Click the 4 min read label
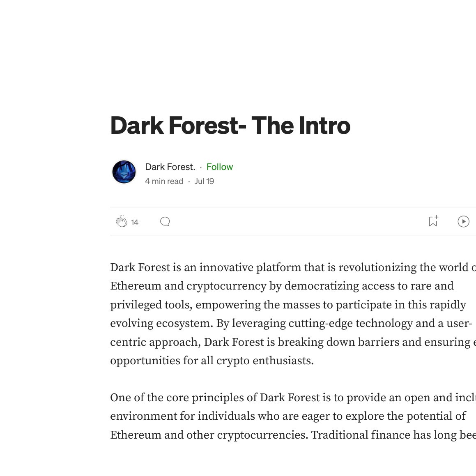The image size is (476, 476). (x=164, y=181)
